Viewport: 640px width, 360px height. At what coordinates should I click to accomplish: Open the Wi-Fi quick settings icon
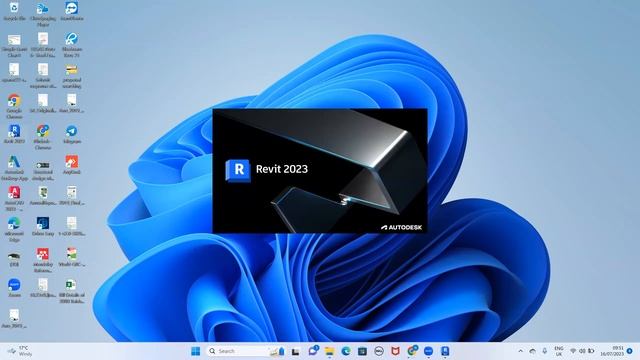click(573, 351)
